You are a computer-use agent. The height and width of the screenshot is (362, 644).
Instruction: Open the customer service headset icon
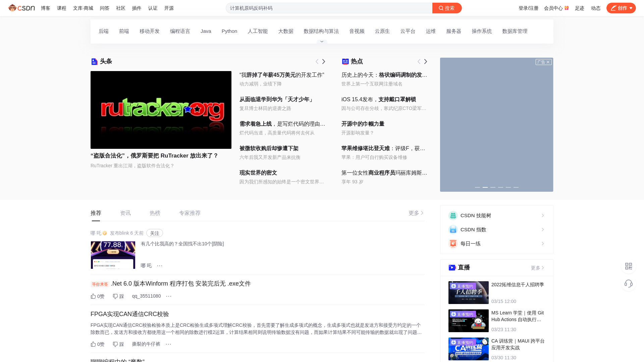(629, 284)
